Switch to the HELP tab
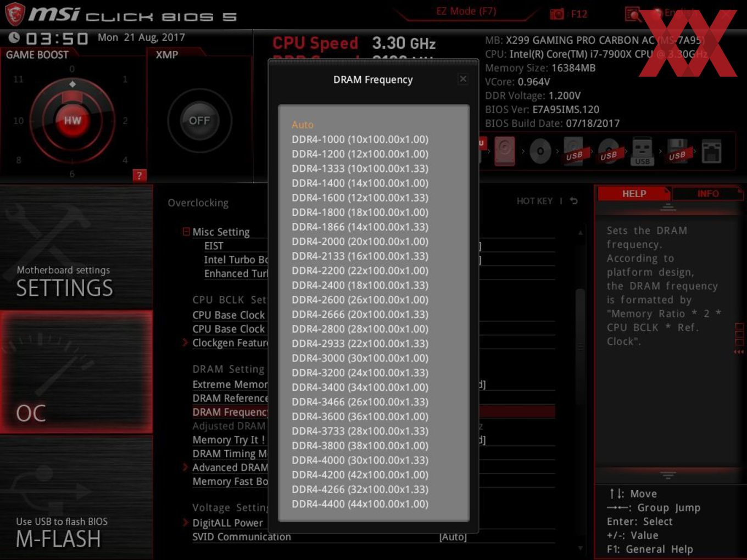Screen dimensions: 747x560 (x=634, y=193)
